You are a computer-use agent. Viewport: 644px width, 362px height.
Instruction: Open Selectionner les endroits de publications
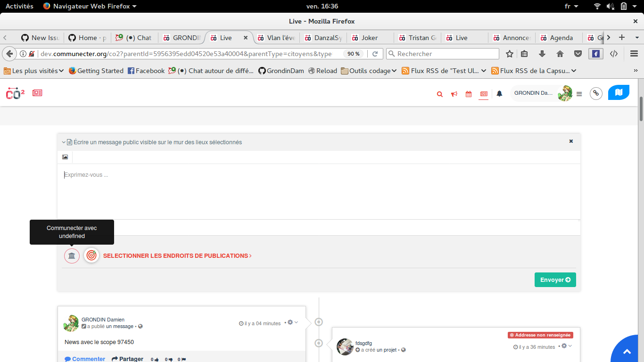coord(177,256)
